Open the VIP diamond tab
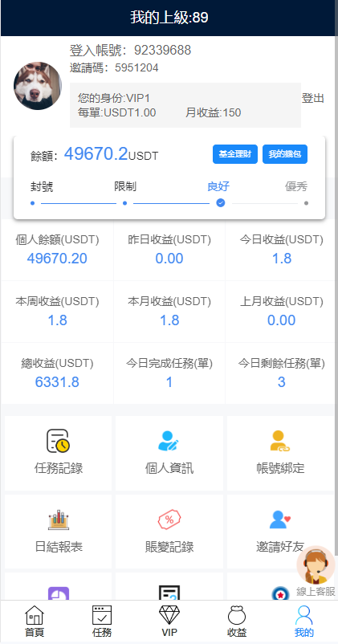Viewport: 338px width, 644px height. [x=169, y=621]
